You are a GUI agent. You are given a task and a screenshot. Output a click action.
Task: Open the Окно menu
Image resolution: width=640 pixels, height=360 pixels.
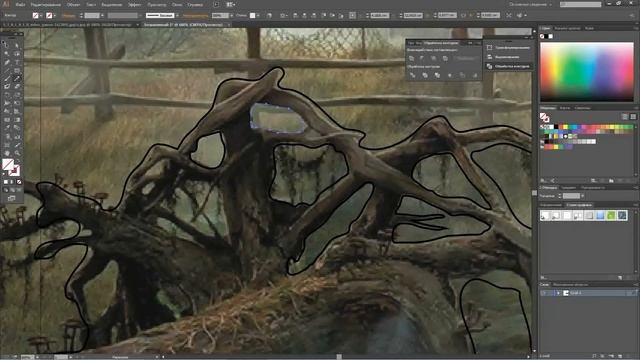(177, 5)
